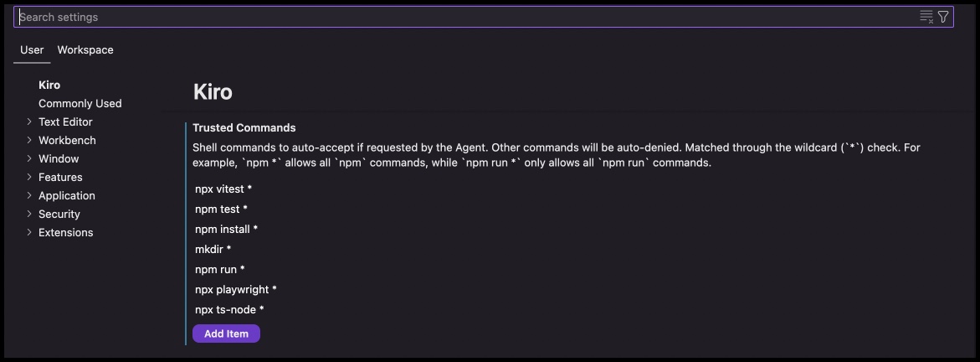This screenshot has width=980, height=362.
Task: Click the Add Item button
Action: click(226, 334)
